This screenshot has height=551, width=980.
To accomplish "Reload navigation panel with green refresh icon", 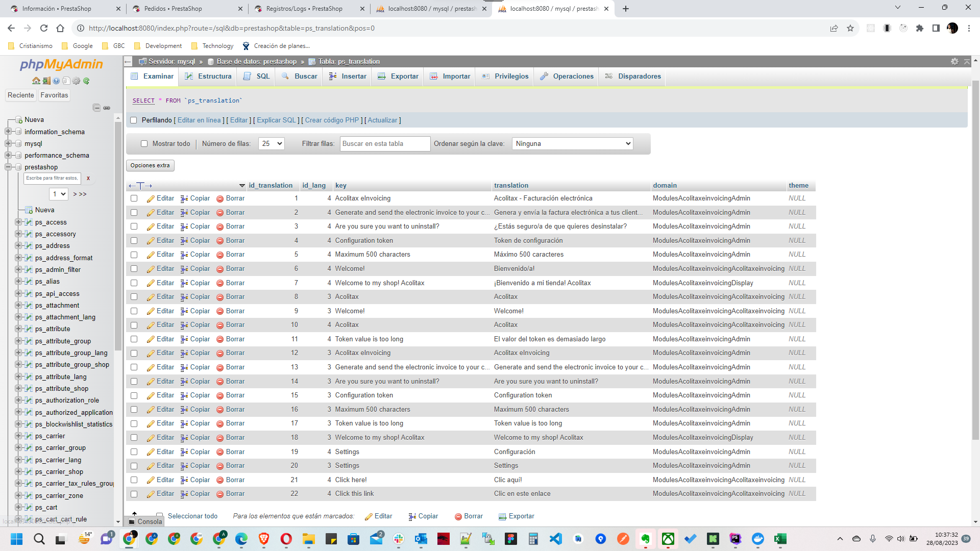I will (86, 81).
